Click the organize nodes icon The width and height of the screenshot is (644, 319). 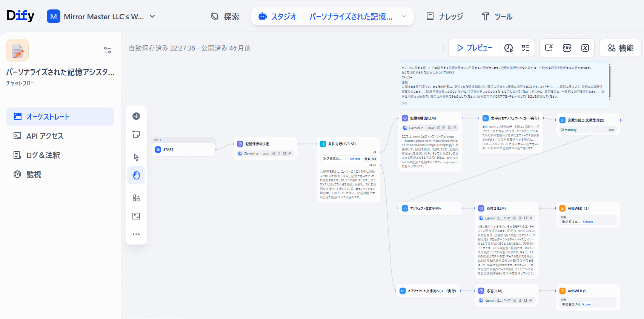136,198
